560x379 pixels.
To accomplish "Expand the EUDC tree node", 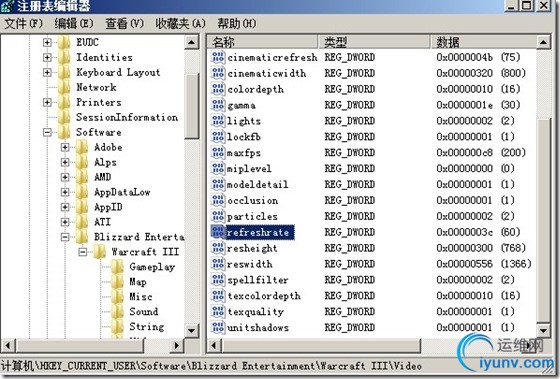I will pos(47,43).
